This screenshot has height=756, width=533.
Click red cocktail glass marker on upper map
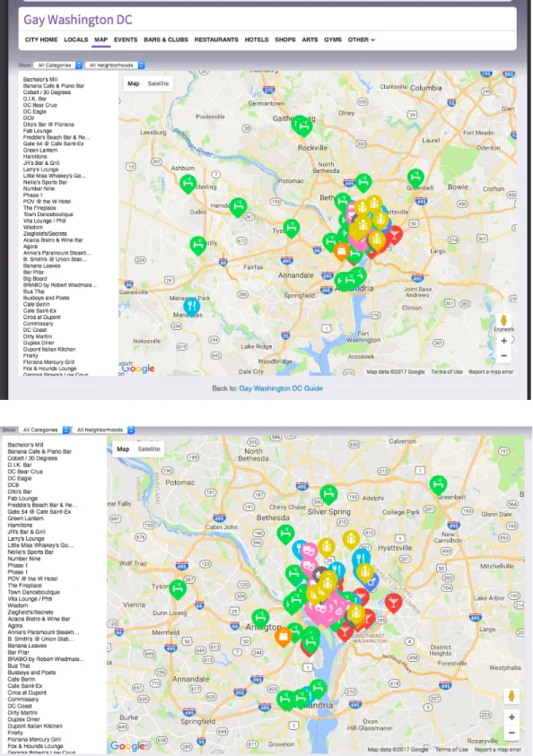pos(395,236)
